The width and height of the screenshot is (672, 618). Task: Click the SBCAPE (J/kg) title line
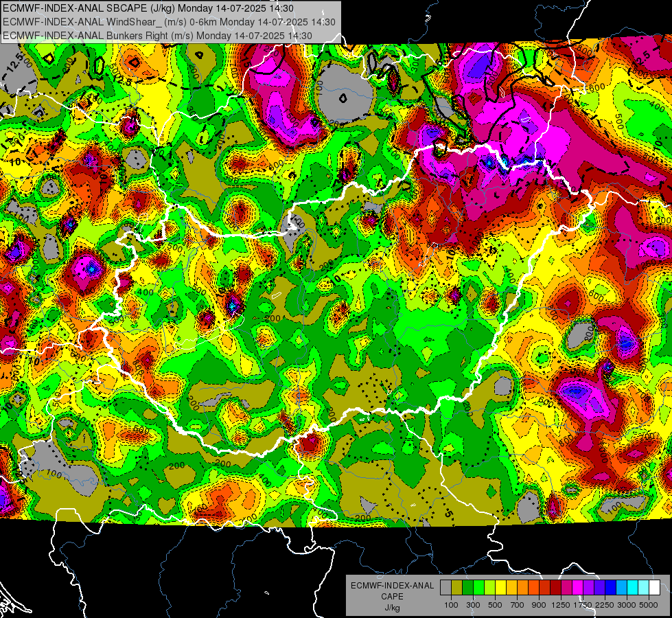[x=148, y=8]
